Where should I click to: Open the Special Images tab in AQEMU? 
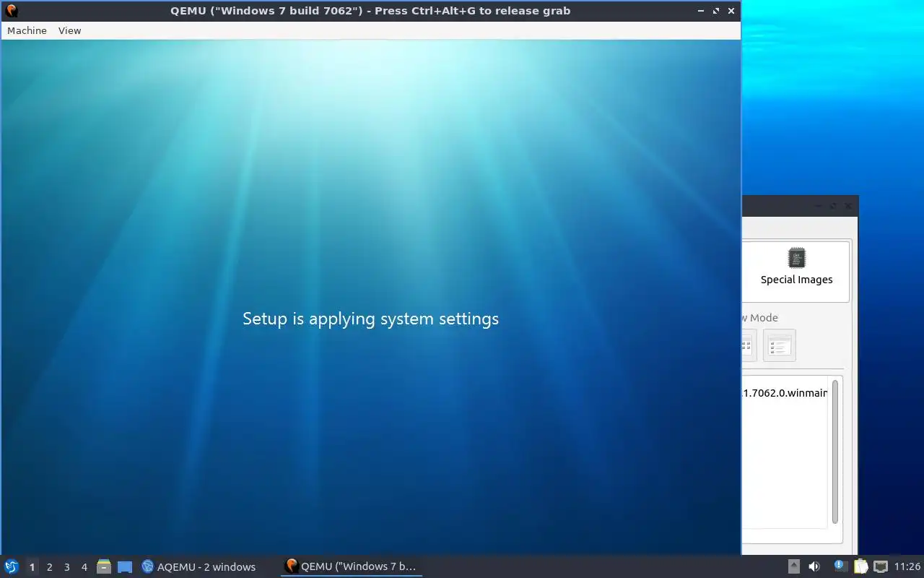(796, 271)
